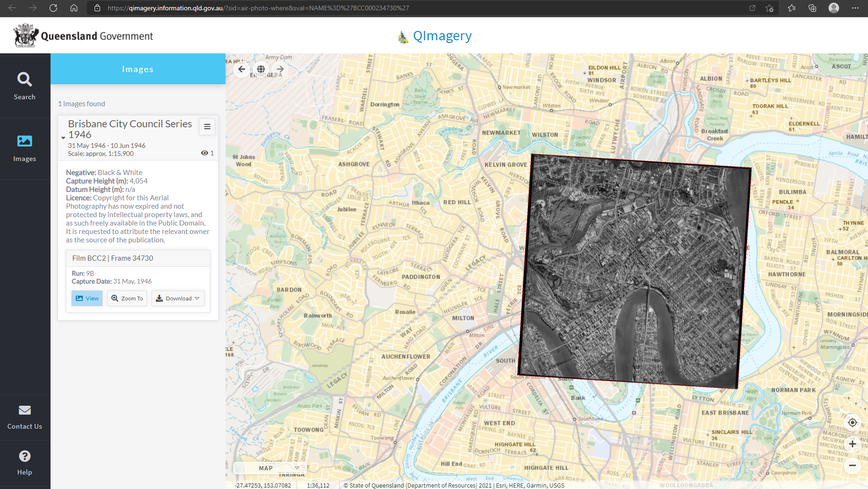Viewport: 868px width, 489px height.
Task: Reset map to full extent globe
Action: 261,69
